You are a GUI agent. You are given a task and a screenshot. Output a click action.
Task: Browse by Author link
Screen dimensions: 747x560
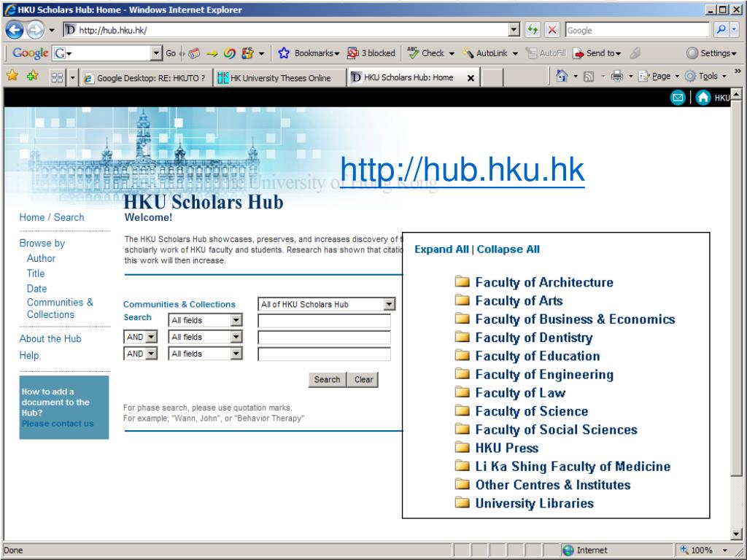click(x=41, y=258)
